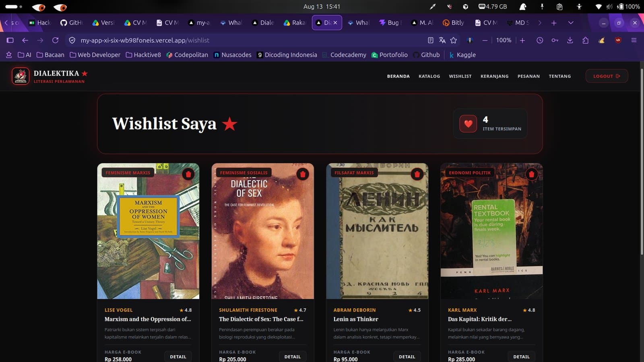
Task: Open the Bacaan bookmarks folder
Action: (50, 55)
